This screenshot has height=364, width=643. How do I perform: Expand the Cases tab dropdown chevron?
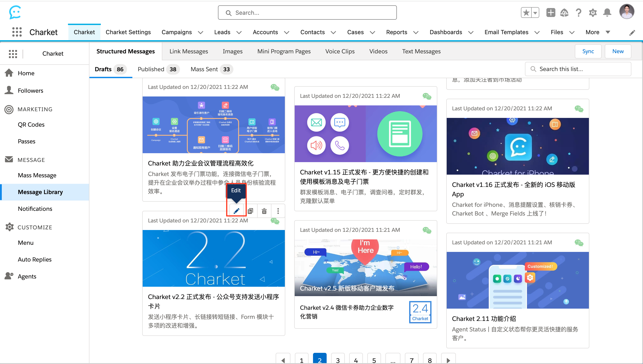point(372,33)
